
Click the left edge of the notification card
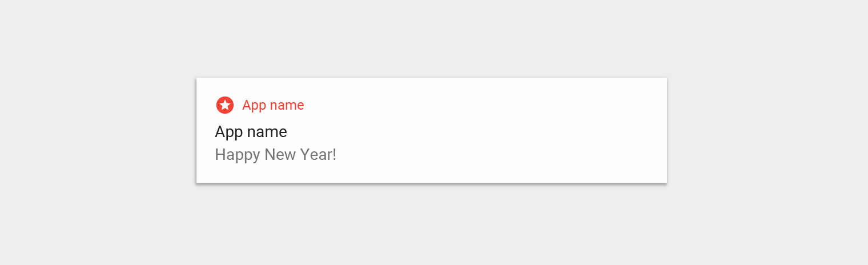coord(197,130)
